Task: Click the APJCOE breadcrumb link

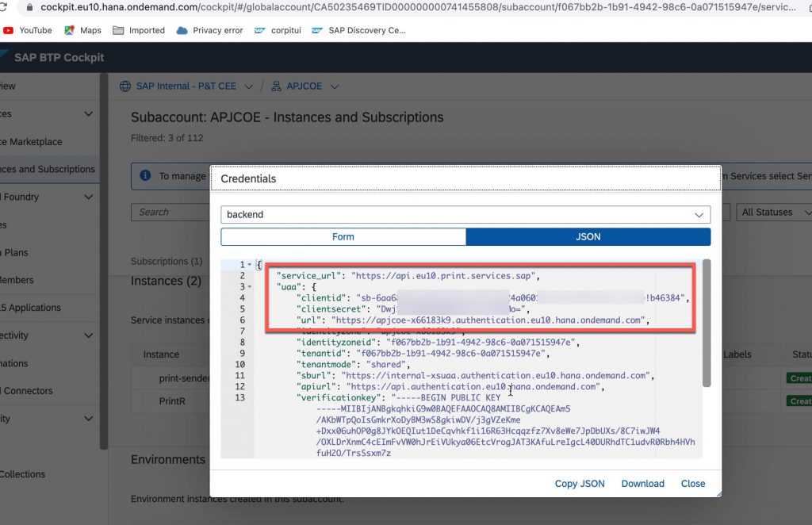Action: point(304,86)
